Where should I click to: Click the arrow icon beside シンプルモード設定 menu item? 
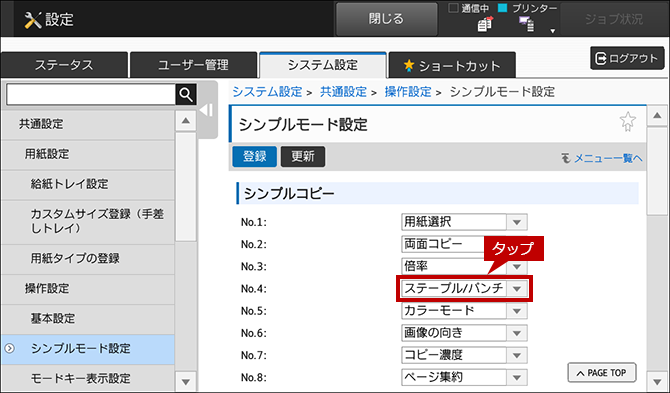pyautogui.click(x=9, y=349)
